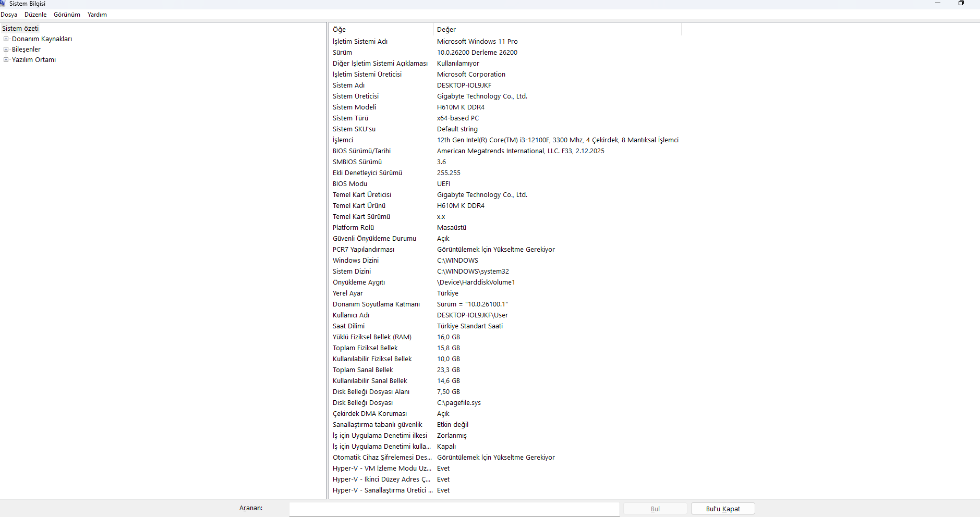Minimize the Sistem Bilgisi window
The image size is (980, 517).
938,3
